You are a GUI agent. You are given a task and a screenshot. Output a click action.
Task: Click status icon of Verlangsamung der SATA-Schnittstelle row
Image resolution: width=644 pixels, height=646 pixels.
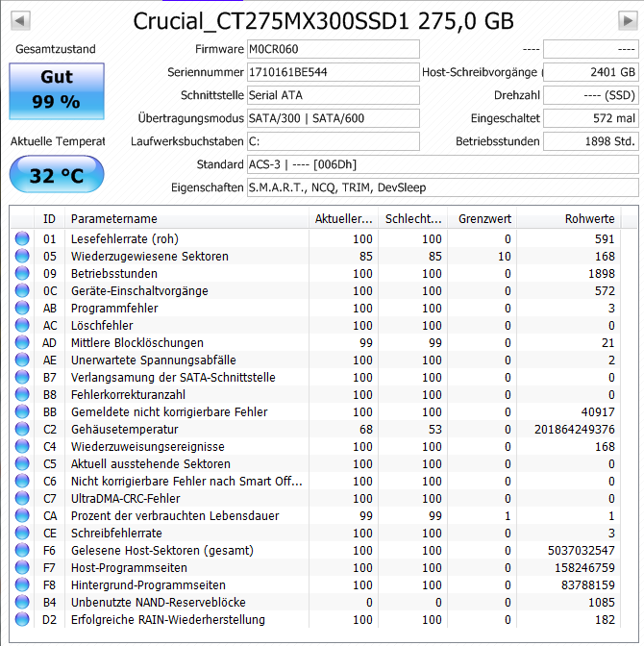click(22, 377)
